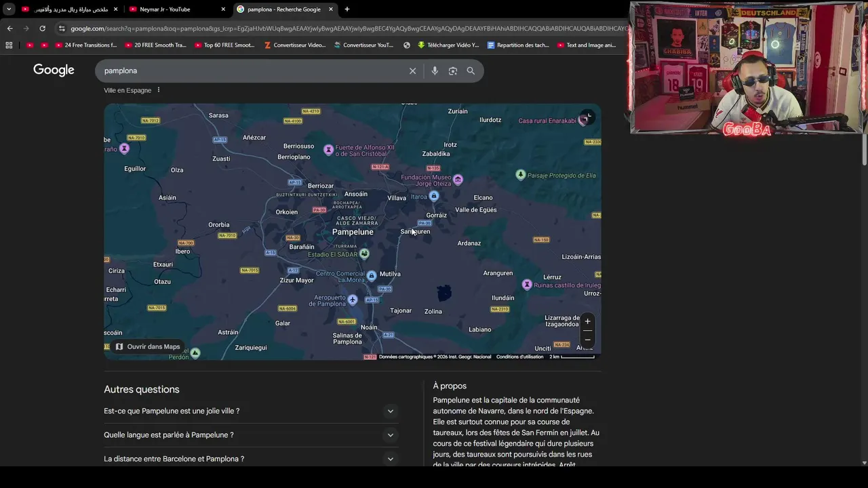
Task: Close the pamplona - Recherche Google tab
Action: [x=331, y=9]
